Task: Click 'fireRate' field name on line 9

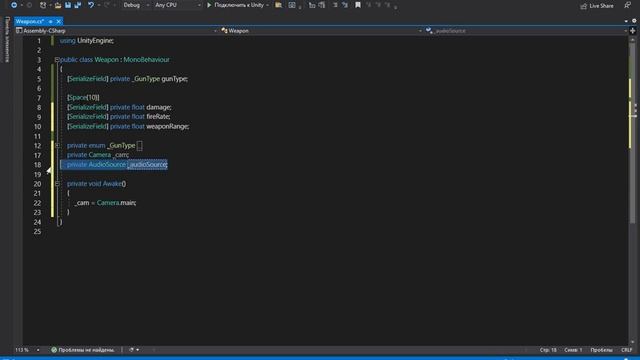Action: (158, 117)
